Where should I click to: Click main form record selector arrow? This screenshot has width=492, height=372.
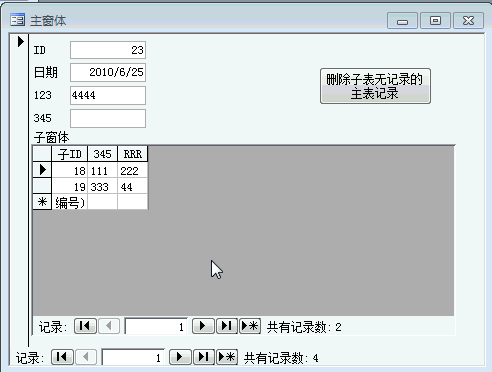click(20, 41)
